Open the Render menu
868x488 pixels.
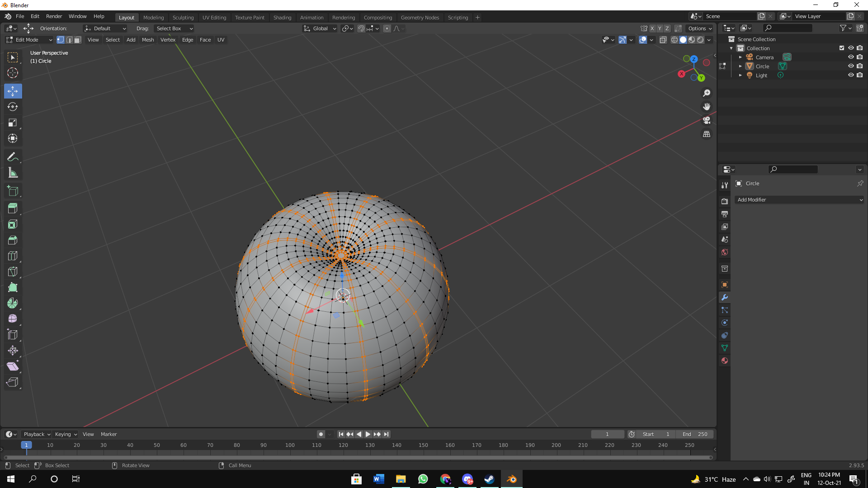point(54,16)
